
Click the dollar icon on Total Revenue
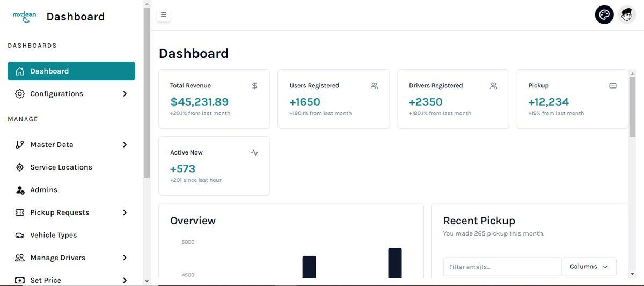(x=254, y=85)
